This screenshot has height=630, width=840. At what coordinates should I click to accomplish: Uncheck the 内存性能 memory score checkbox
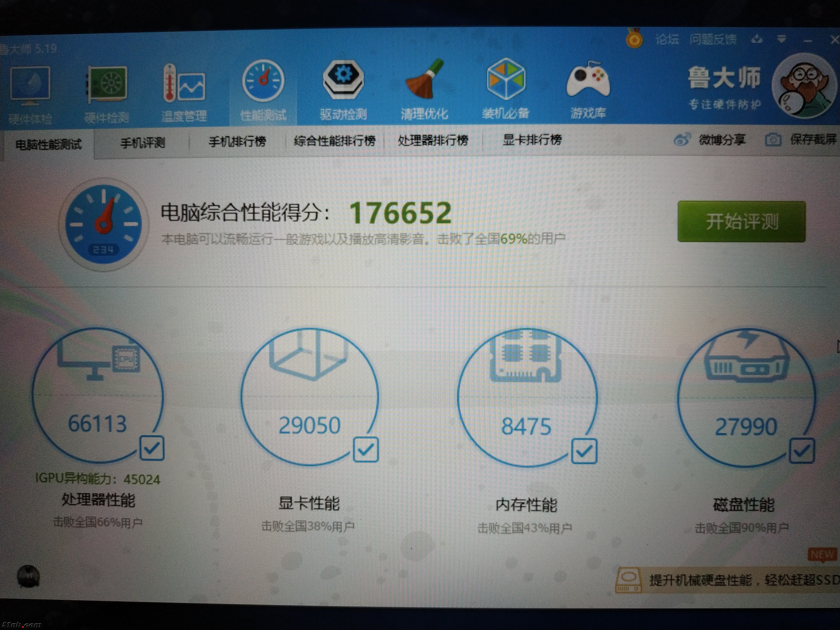pyautogui.click(x=584, y=451)
